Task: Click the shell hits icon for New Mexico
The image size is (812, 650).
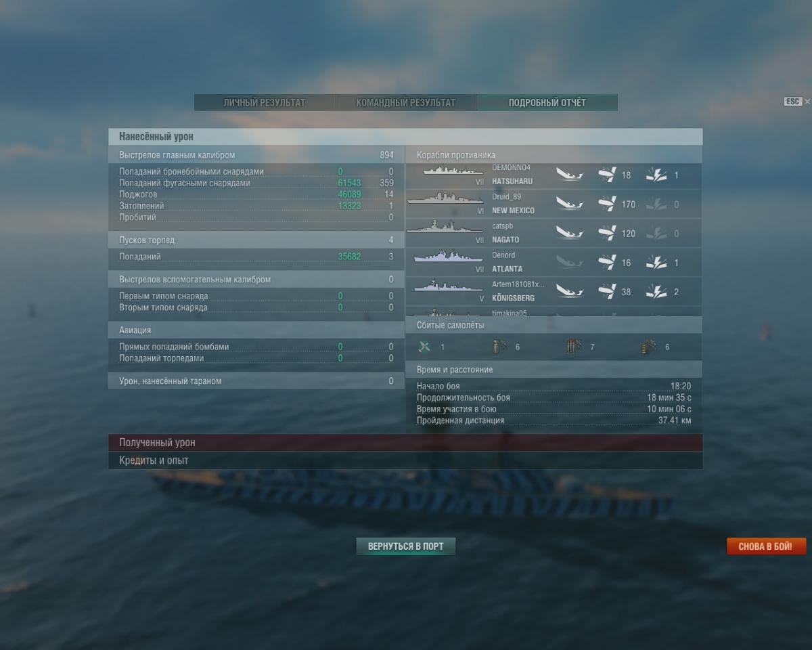Action: (607, 204)
